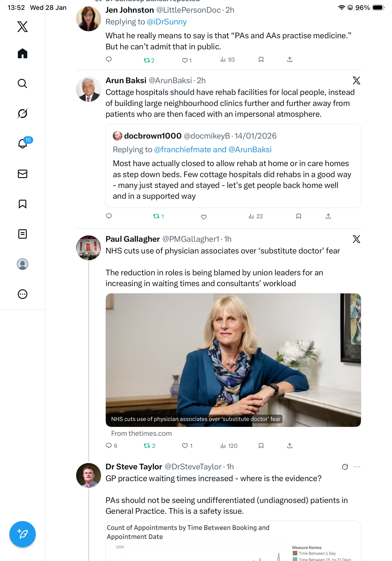392x561 pixels.
Task: Open notifications bell with 15 badge
Action: click(23, 144)
